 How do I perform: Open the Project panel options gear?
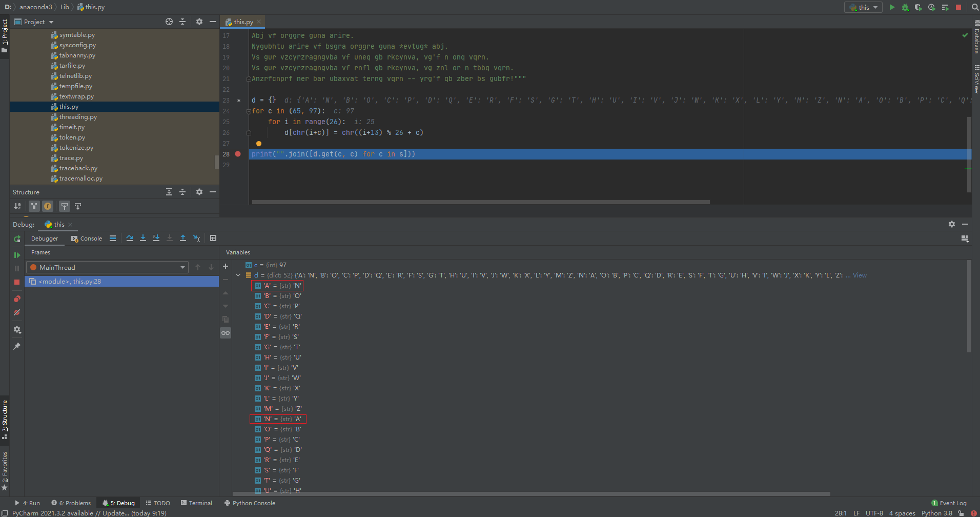(199, 22)
